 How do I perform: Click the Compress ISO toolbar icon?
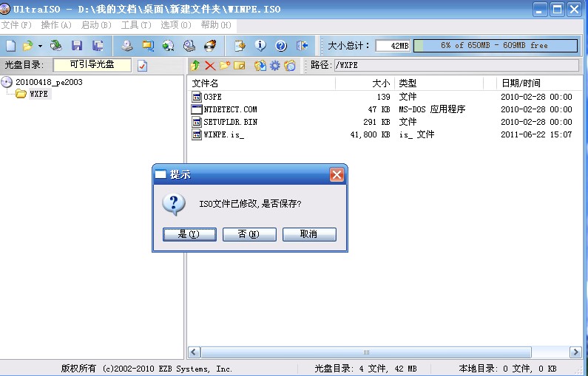[148, 46]
